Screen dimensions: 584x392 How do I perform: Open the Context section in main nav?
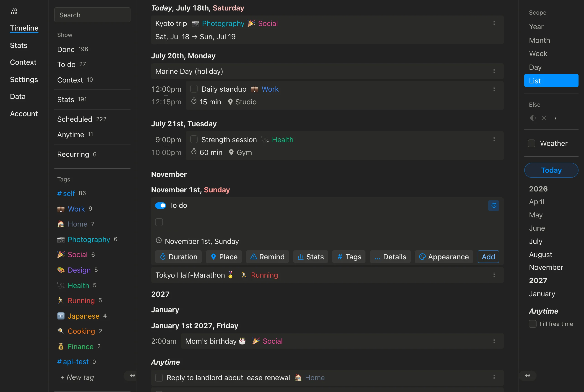[x=23, y=62]
